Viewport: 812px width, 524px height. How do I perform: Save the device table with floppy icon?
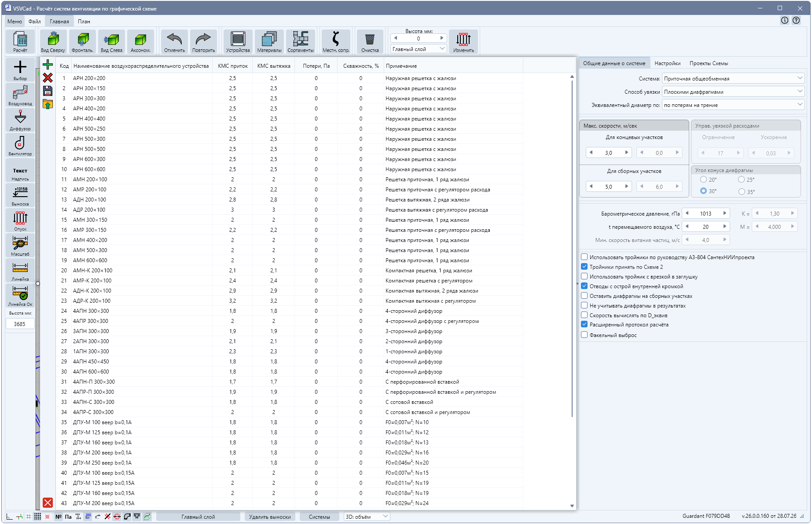click(x=48, y=91)
